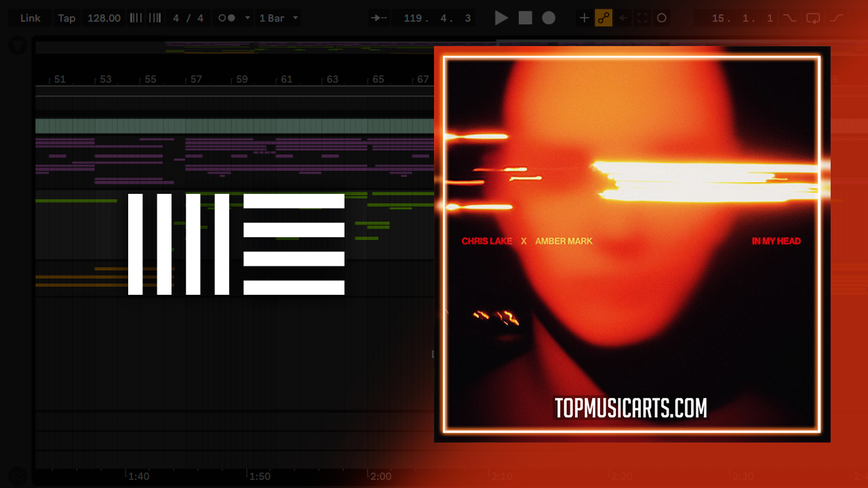
Task: Click the Capture MIDI icon
Action: [x=642, y=18]
